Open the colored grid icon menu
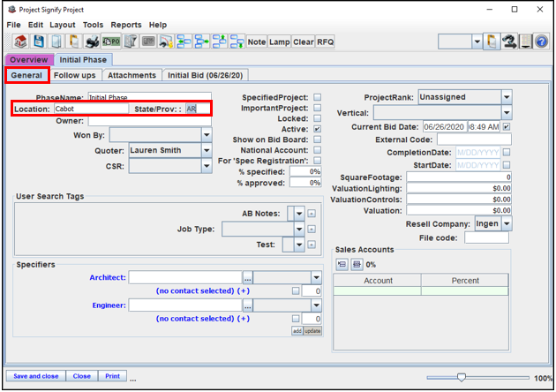This screenshot has height=392, width=556. pyautogui.click(x=525, y=41)
